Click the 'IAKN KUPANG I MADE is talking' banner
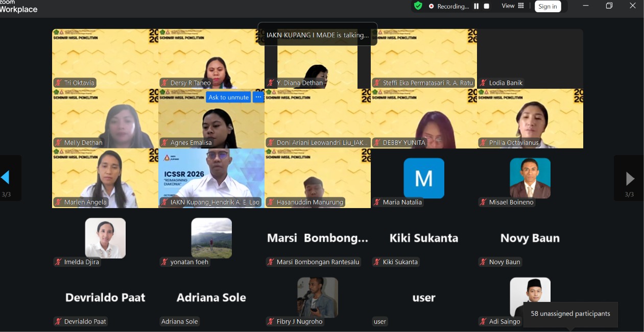The image size is (644, 332). click(x=318, y=35)
